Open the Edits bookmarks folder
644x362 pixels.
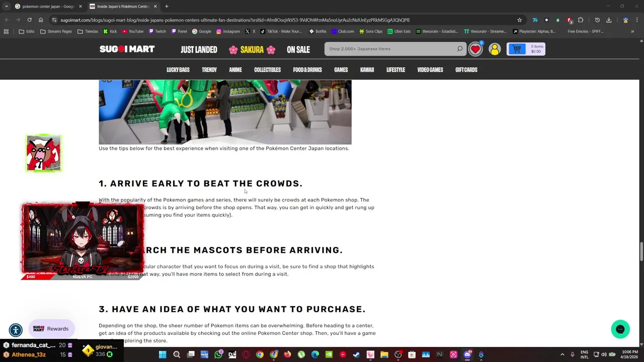point(27,31)
